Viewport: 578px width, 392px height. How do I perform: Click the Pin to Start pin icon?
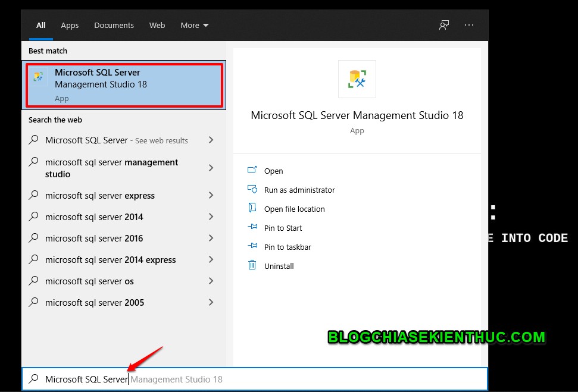click(252, 227)
